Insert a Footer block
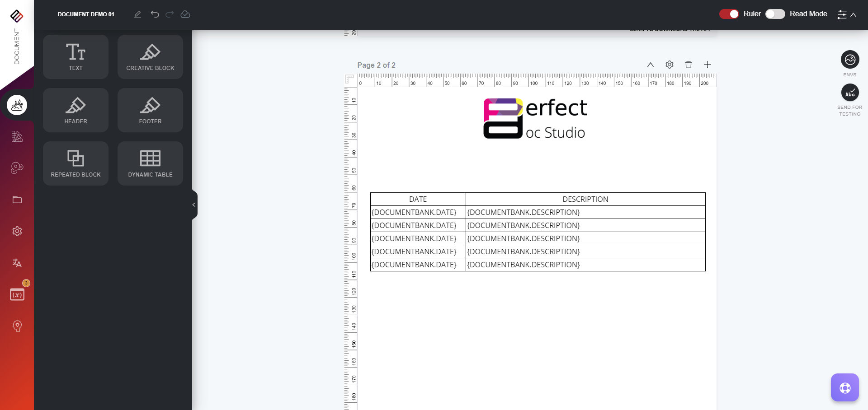The height and width of the screenshot is (410, 868). click(150, 110)
